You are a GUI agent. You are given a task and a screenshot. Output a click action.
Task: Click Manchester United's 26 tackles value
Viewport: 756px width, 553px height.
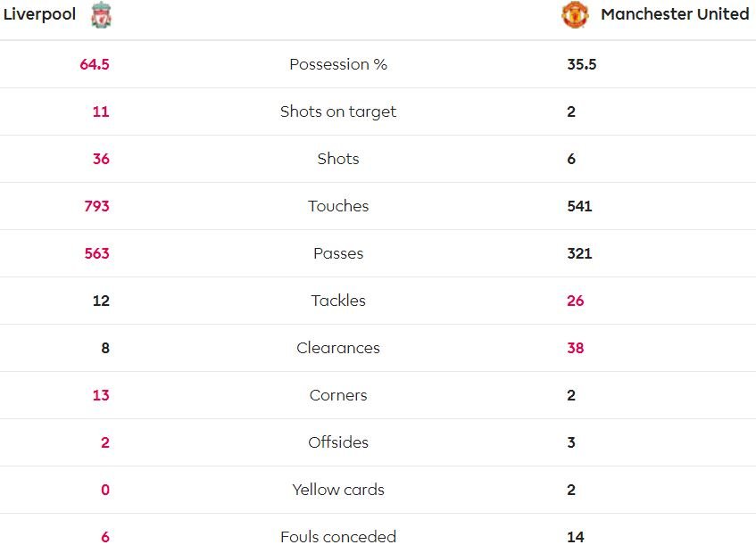click(575, 301)
